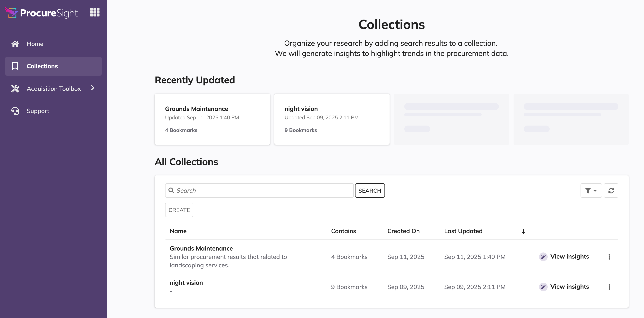The image size is (644, 318).
Task: Open the app grid launcher icon
Action: (95, 12)
